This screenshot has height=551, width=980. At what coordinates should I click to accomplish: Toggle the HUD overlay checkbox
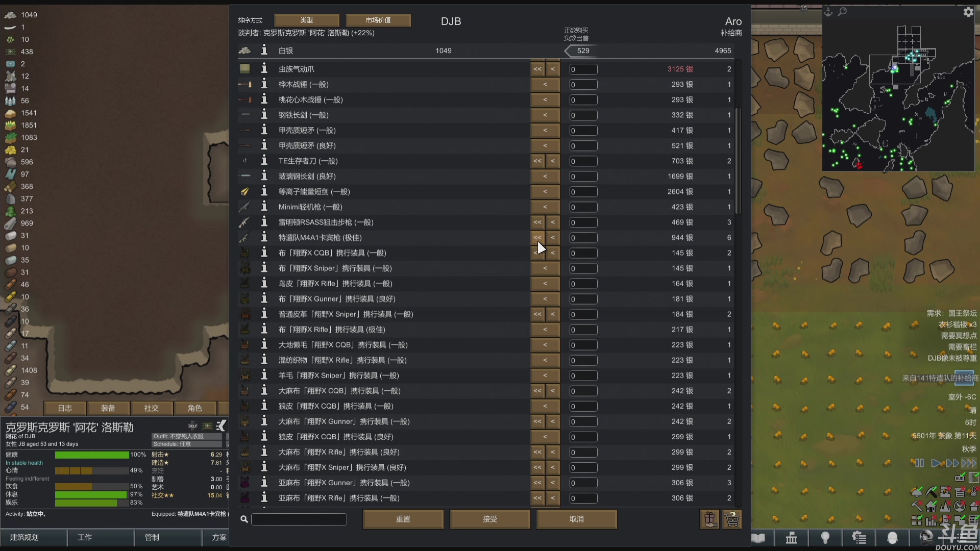(x=960, y=478)
